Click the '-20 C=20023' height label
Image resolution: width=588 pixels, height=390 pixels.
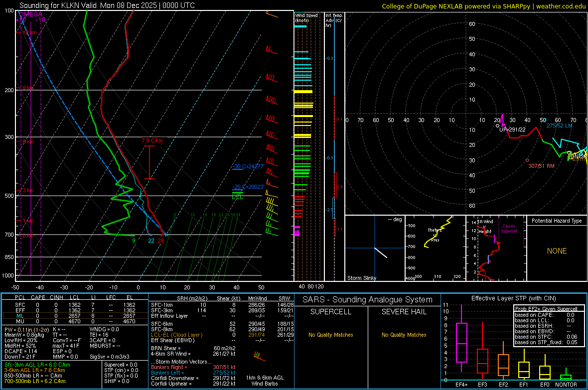point(248,187)
